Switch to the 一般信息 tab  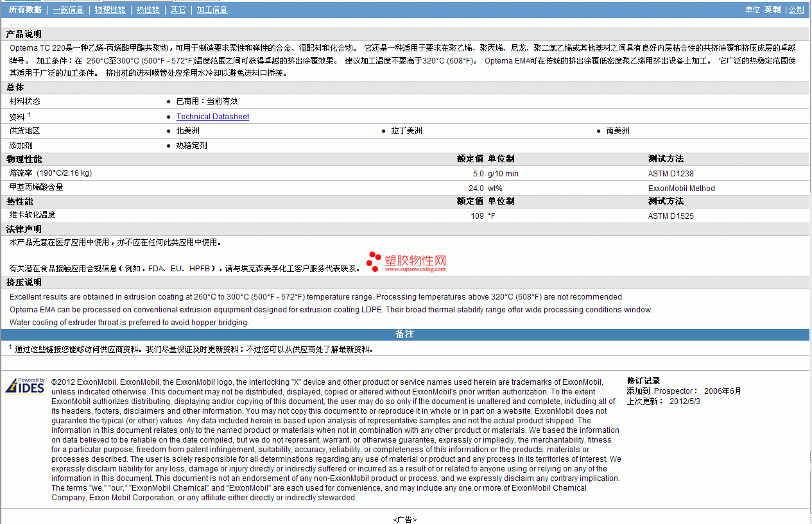coord(68,10)
